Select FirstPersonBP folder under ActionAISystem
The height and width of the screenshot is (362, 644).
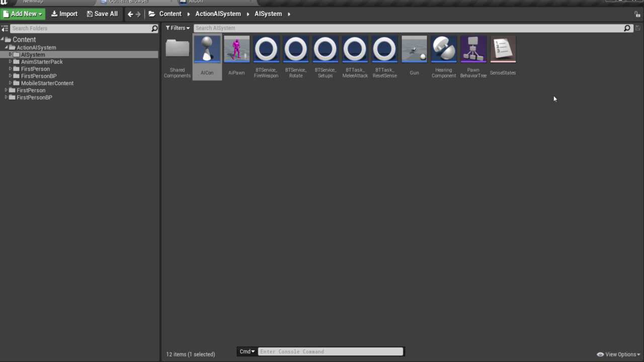[39, 76]
